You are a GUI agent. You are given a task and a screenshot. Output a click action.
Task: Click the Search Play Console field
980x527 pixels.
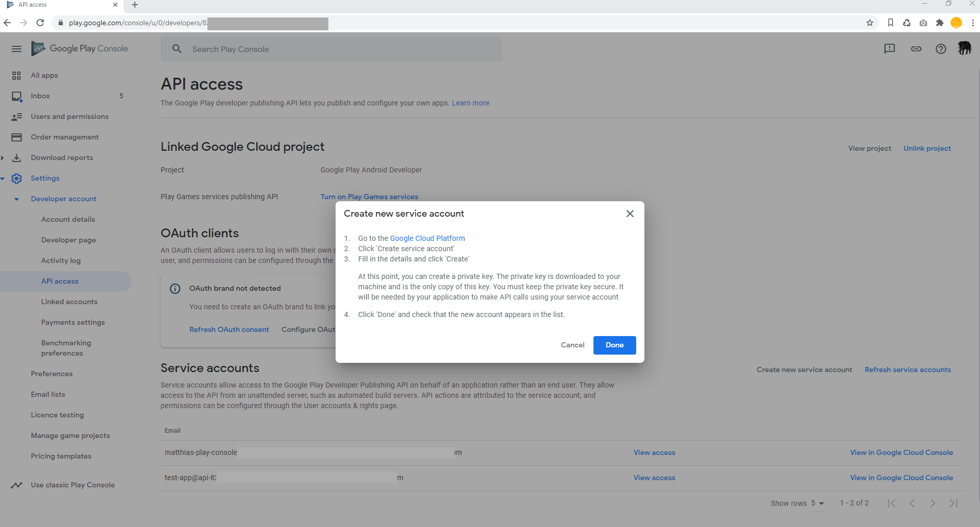click(x=331, y=49)
